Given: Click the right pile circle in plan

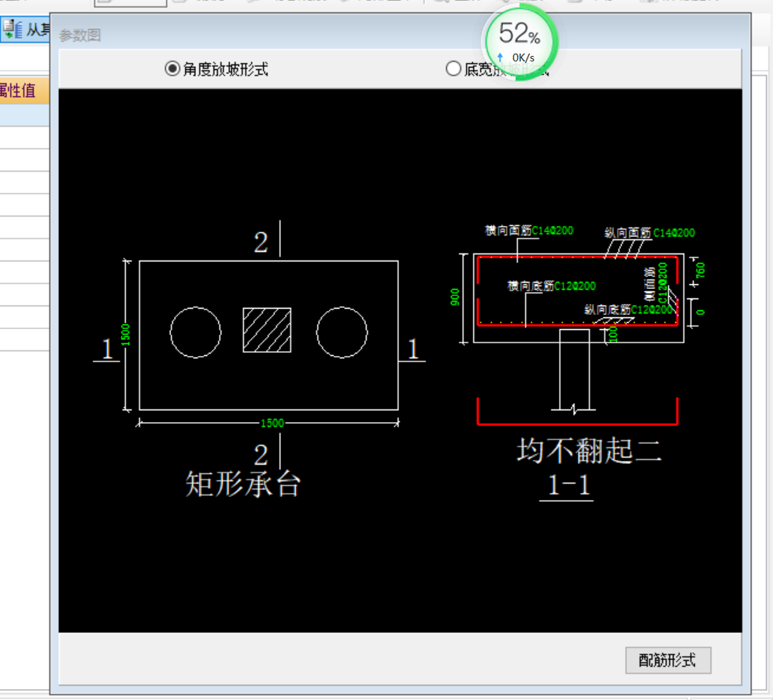Looking at the screenshot, I should pos(342,332).
